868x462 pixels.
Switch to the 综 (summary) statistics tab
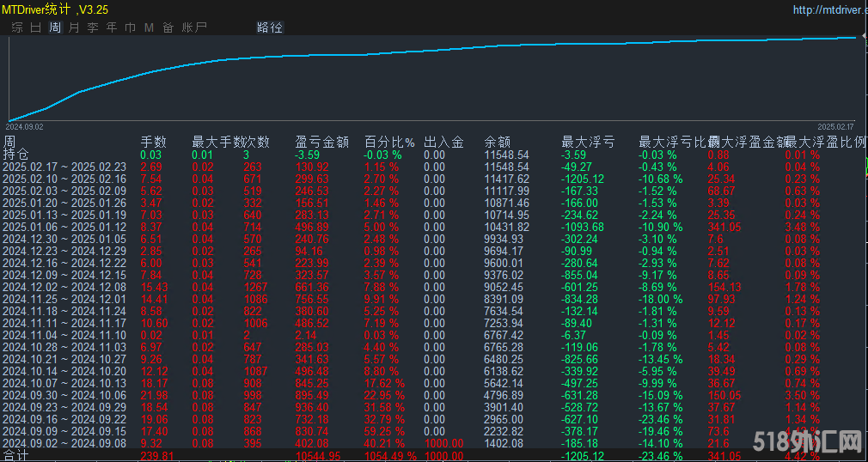click(17, 27)
